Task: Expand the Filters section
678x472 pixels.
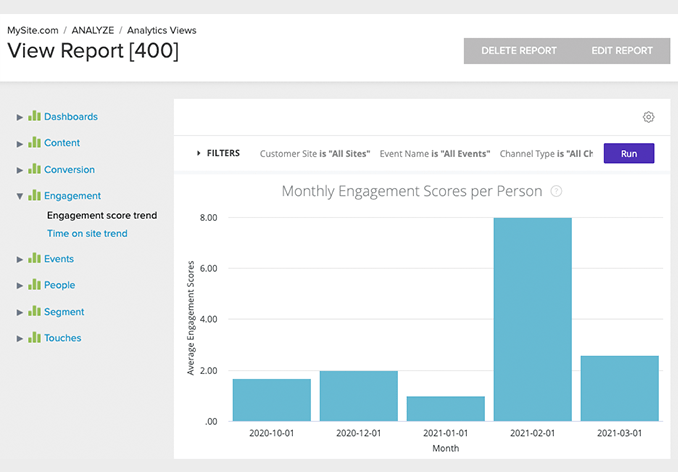Action: point(218,154)
